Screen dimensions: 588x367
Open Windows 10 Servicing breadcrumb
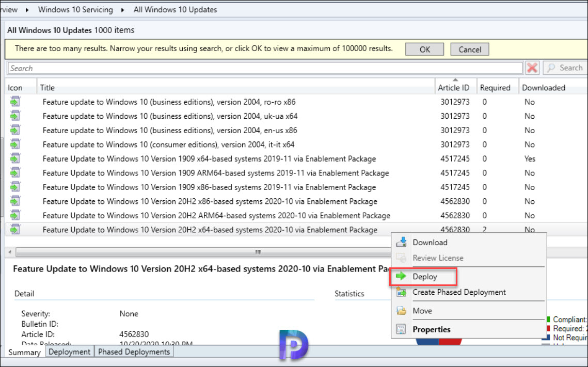[x=75, y=10]
